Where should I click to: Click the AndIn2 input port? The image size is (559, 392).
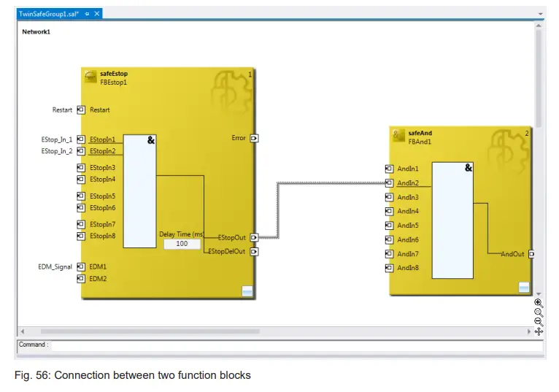[x=389, y=182]
